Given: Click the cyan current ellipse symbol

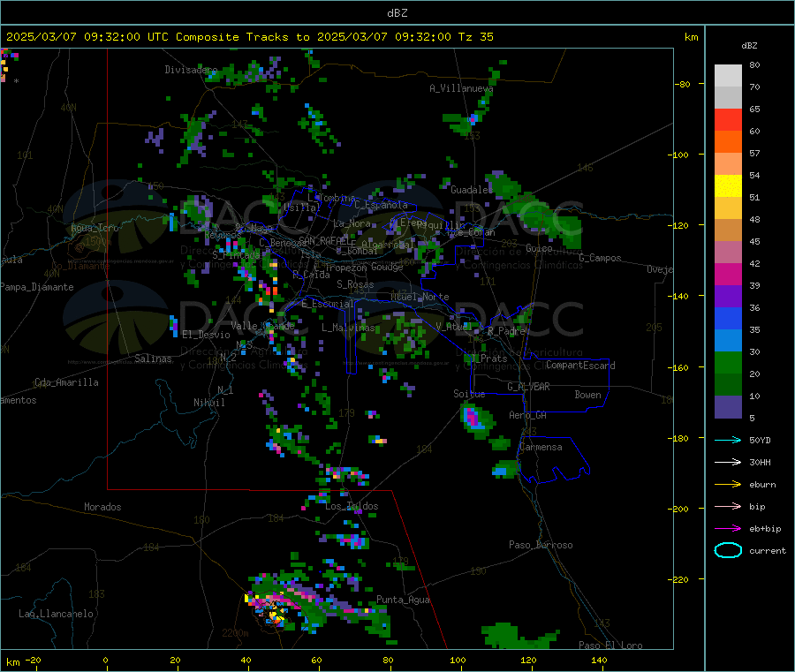Looking at the screenshot, I should [728, 550].
